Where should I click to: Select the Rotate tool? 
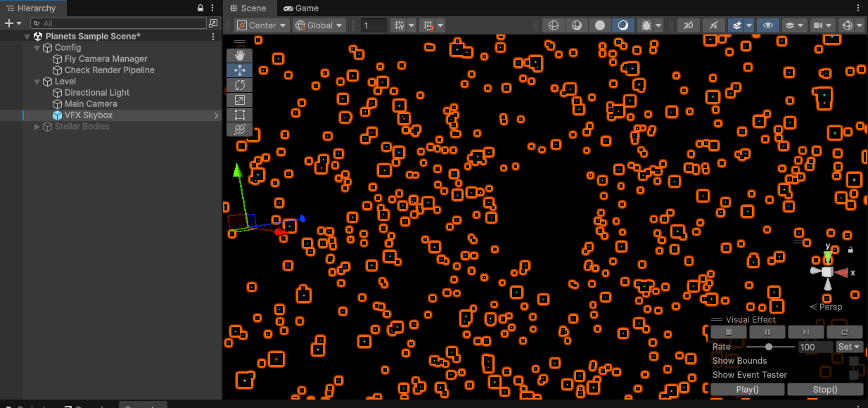(x=239, y=85)
